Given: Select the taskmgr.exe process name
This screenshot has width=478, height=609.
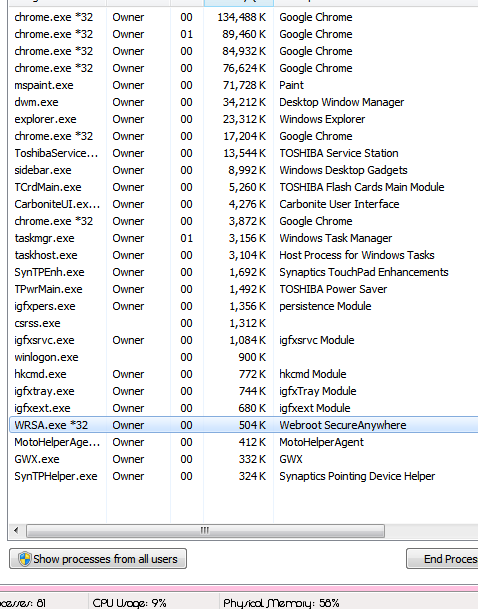Looking at the screenshot, I should tap(44, 238).
